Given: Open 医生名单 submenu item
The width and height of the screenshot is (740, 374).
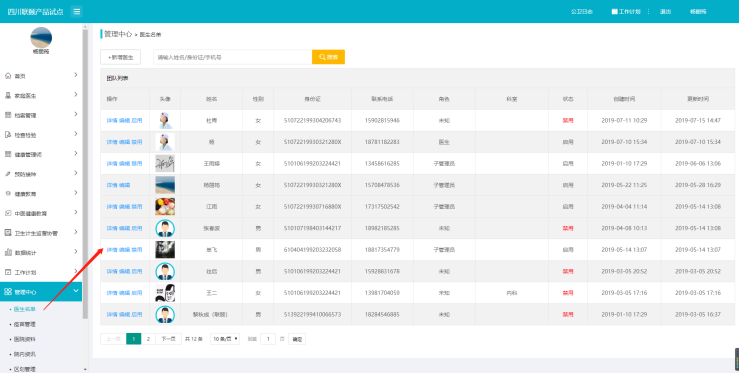Looking at the screenshot, I should pos(25,310).
